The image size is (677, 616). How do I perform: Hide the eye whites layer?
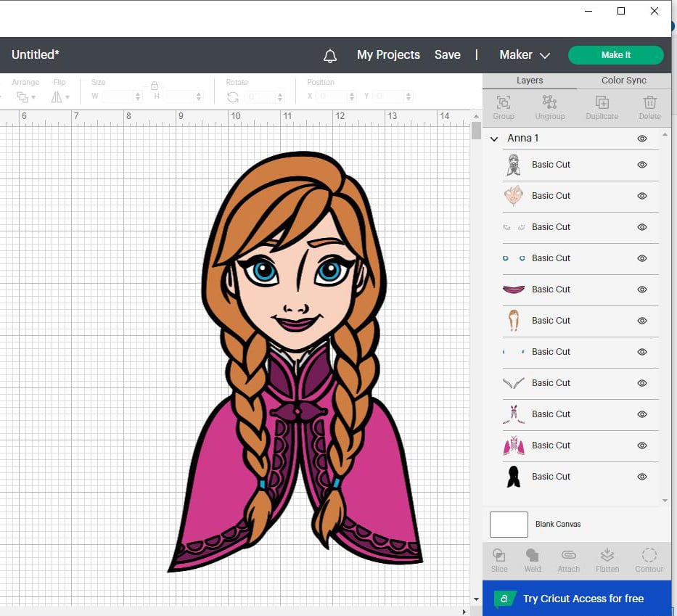pyautogui.click(x=642, y=227)
